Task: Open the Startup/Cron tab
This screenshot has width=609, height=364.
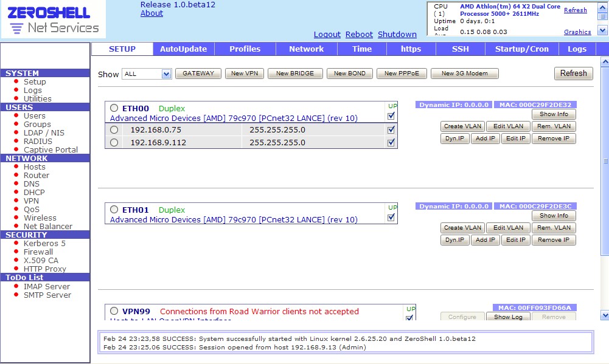Action: [x=521, y=49]
